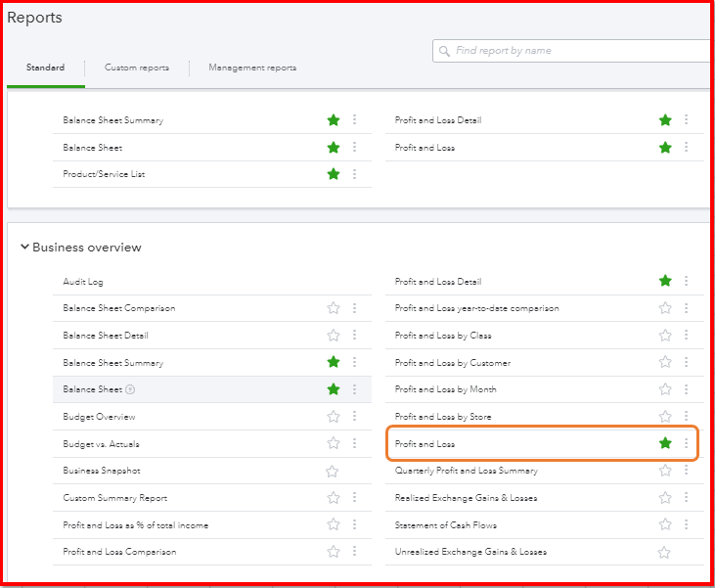Open the Product/Service List report
This screenshot has height=588, width=715.
(104, 174)
